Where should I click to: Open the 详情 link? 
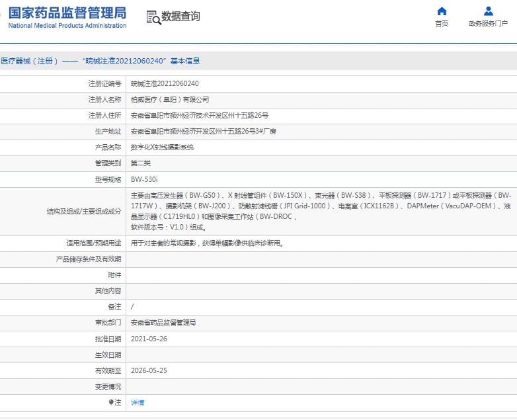138,403
